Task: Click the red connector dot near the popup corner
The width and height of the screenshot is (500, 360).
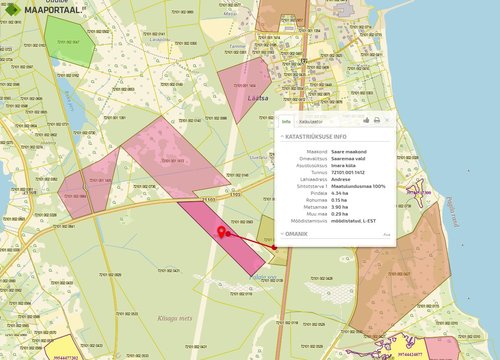Action: [x=274, y=247]
